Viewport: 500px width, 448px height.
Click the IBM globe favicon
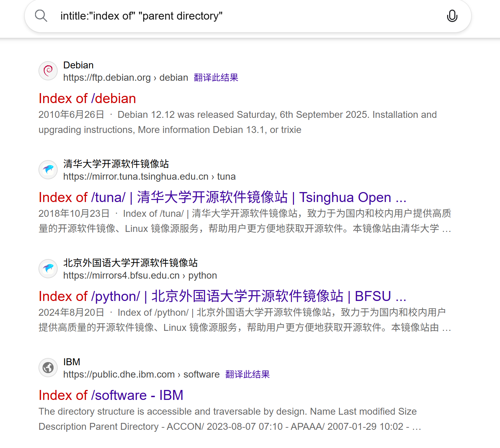point(48,368)
